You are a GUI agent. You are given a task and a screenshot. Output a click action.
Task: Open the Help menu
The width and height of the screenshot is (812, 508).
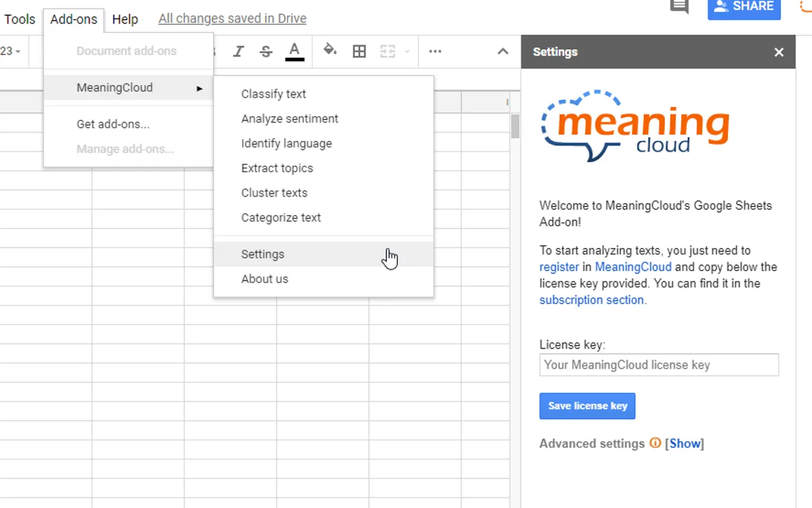[x=125, y=19]
